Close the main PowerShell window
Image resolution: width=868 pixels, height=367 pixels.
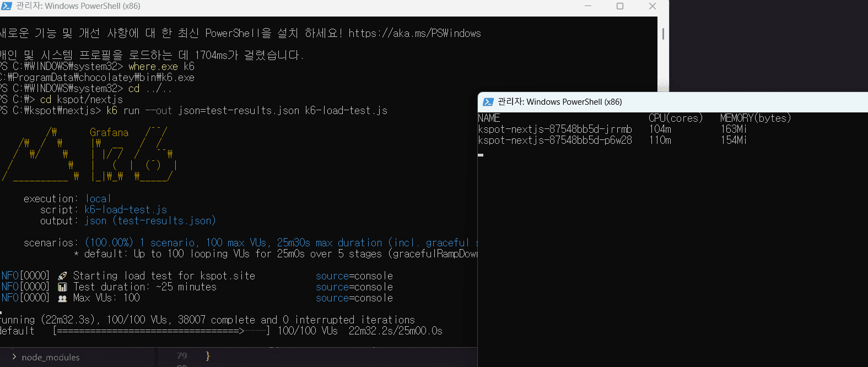[652, 6]
